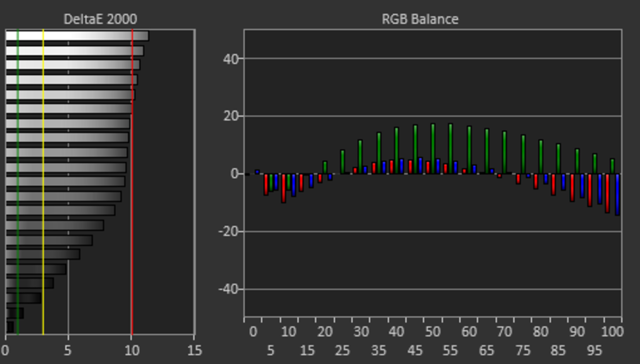Click the green bar at 50 in RGB Balance
640x364 pixels.
(433, 149)
